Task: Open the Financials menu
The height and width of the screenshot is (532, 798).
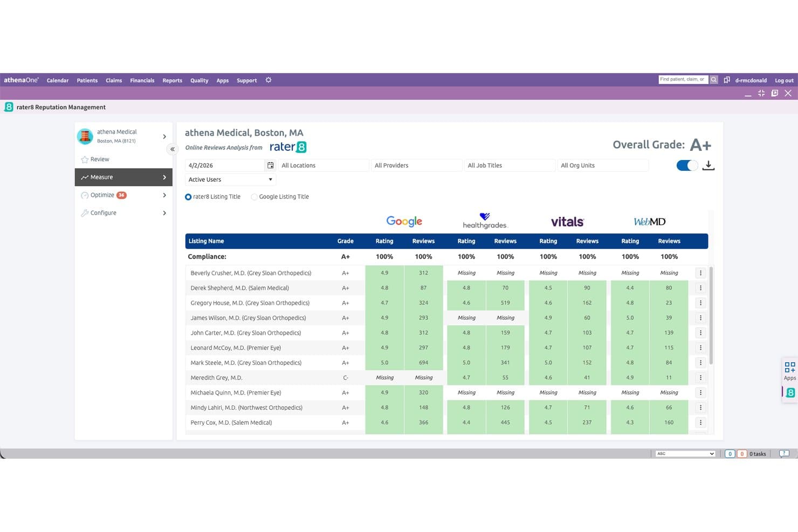Action: (142, 80)
